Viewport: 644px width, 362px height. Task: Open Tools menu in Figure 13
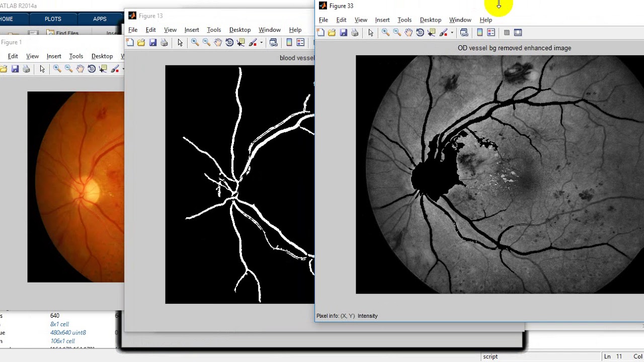214,30
